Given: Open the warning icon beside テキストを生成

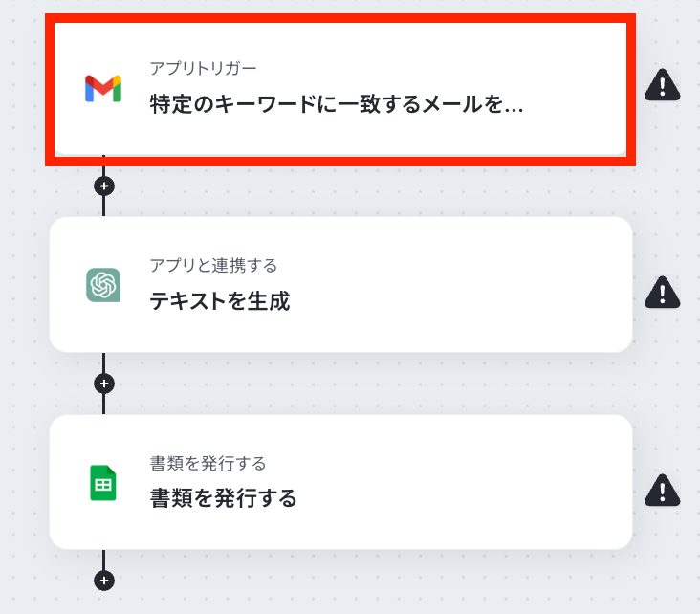Looking at the screenshot, I should (662, 293).
